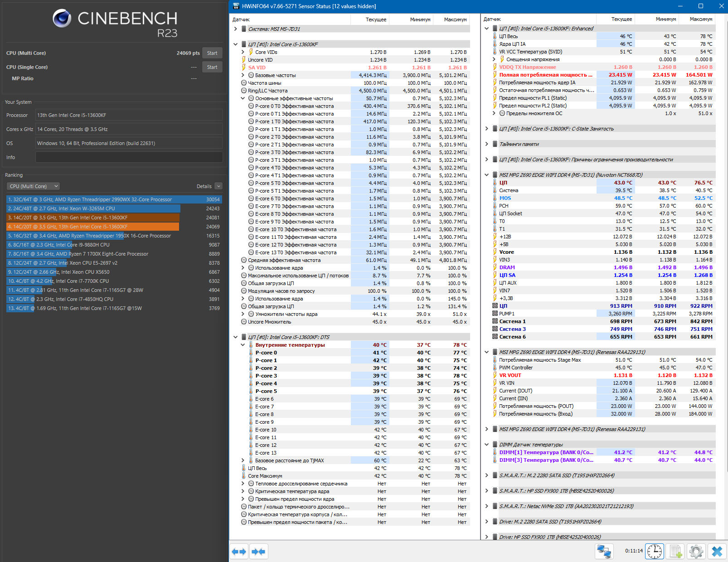Click the HWiNFO64 title bar app icon
The image size is (728, 562).
pyautogui.click(x=236, y=6)
